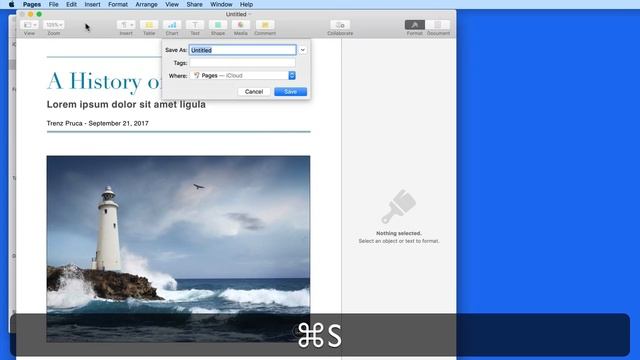Open the Pages application menu

(32, 4)
